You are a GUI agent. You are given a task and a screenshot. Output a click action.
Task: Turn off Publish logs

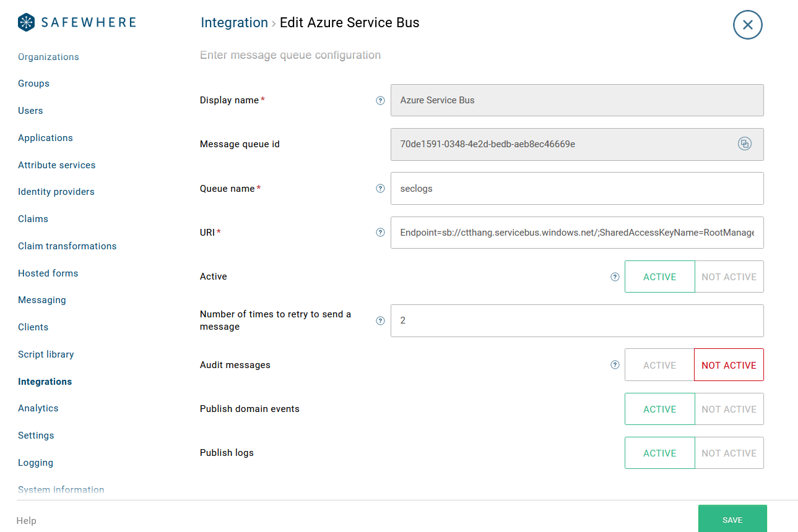(x=729, y=453)
